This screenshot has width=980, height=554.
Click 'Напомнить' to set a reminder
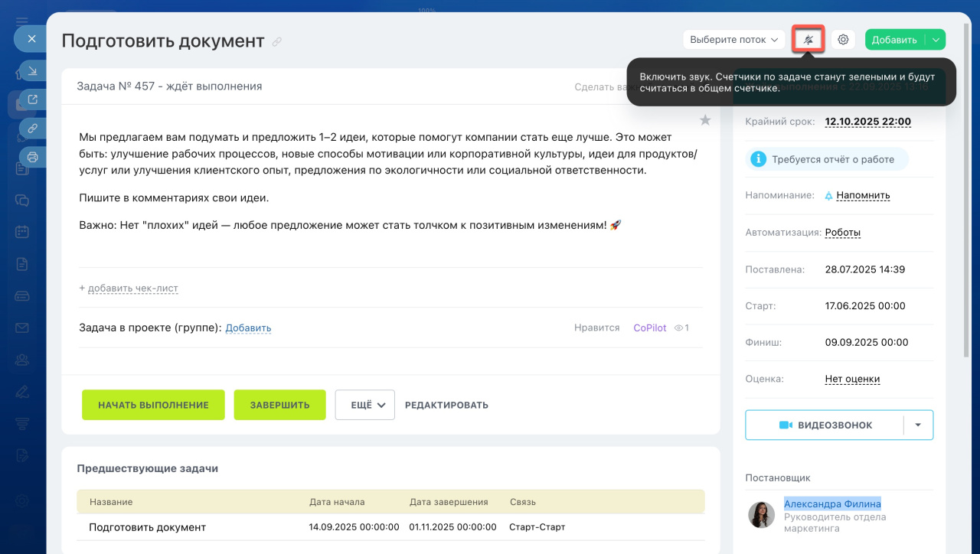(x=863, y=195)
